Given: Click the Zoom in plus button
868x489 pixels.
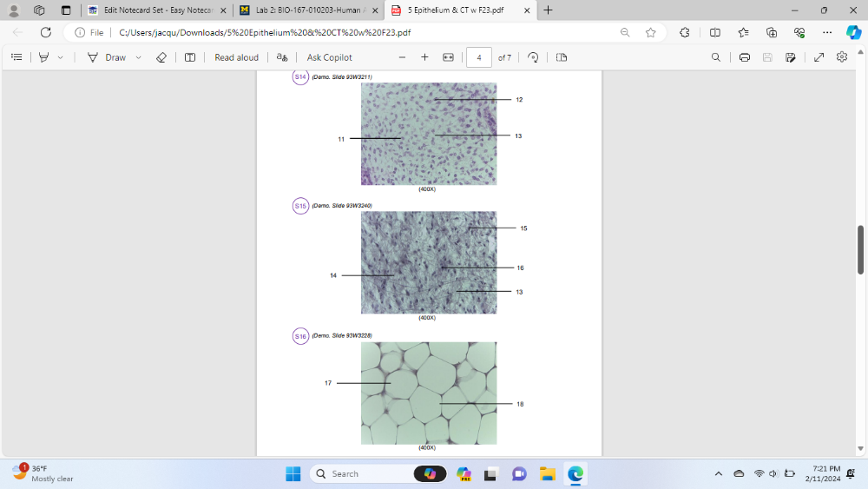Looking at the screenshot, I should click(424, 57).
